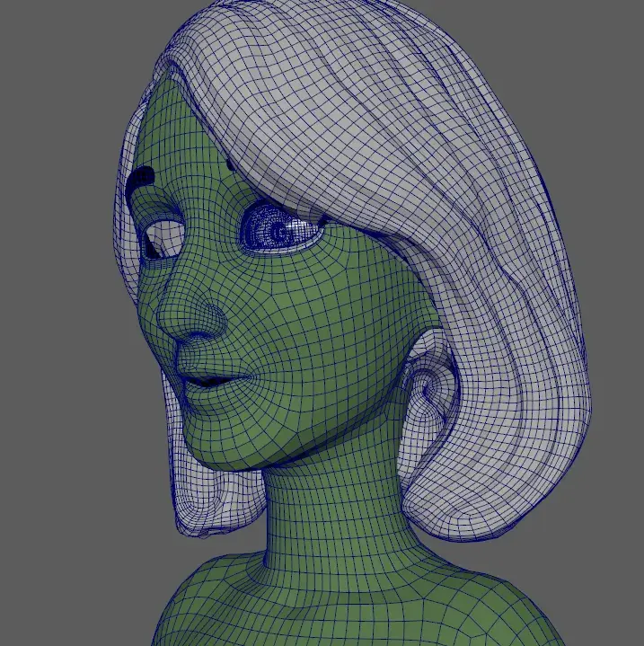Click the chin of the character's head
This screenshot has width=644, height=646.
point(225,445)
